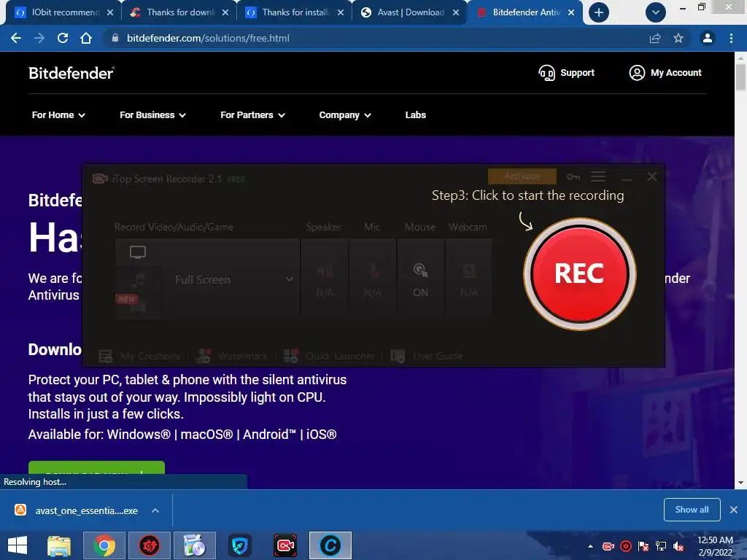Select the audio-only record mode icon
The image size is (747, 560).
pos(138,279)
